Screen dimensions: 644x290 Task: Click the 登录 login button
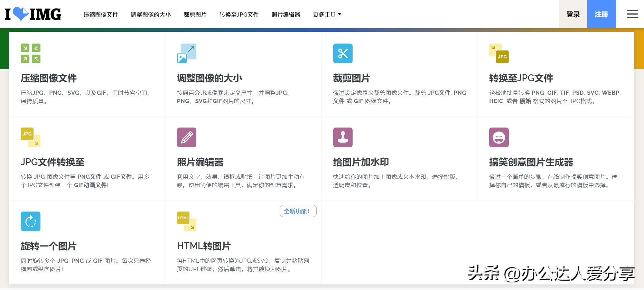pyautogui.click(x=573, y=14)
